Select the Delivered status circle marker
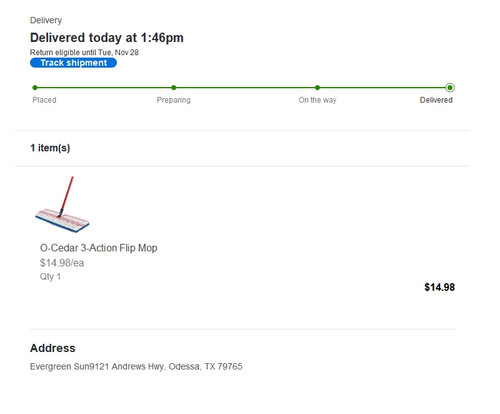500x414 pixels. point(450,88)
